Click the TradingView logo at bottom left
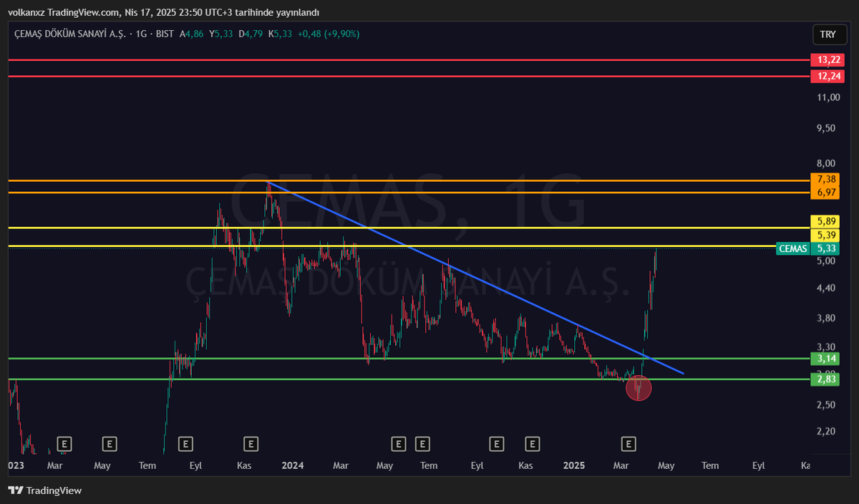This screenshot has width=859, height=504. pyautogui.click(x=44, y=490)
